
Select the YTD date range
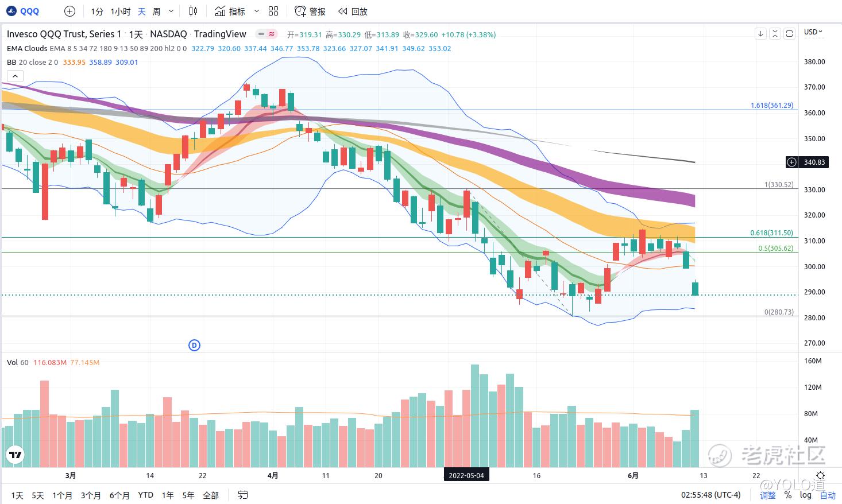coord(146,495)
